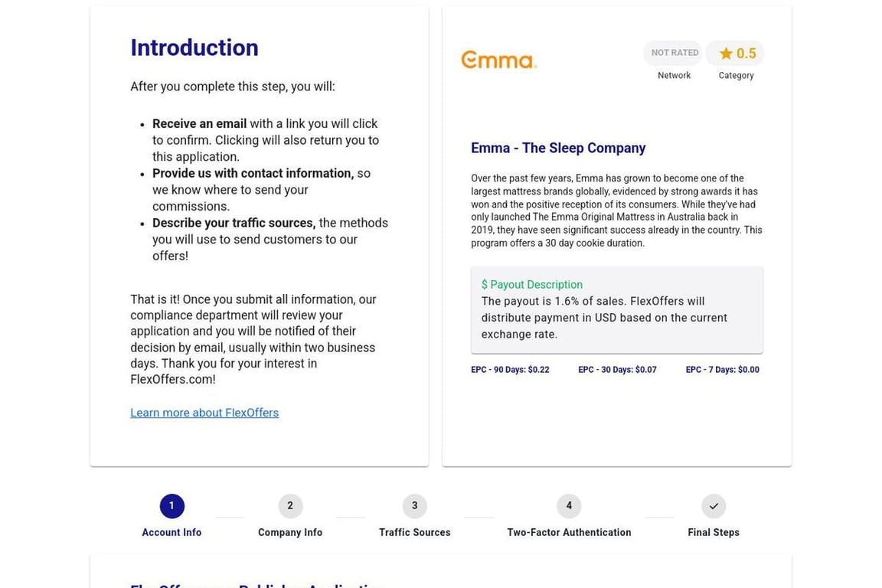Viewport: 882px width, 588px height.
Task: Click the payout 1.6% of sales text
Action: tap(604, 317)
